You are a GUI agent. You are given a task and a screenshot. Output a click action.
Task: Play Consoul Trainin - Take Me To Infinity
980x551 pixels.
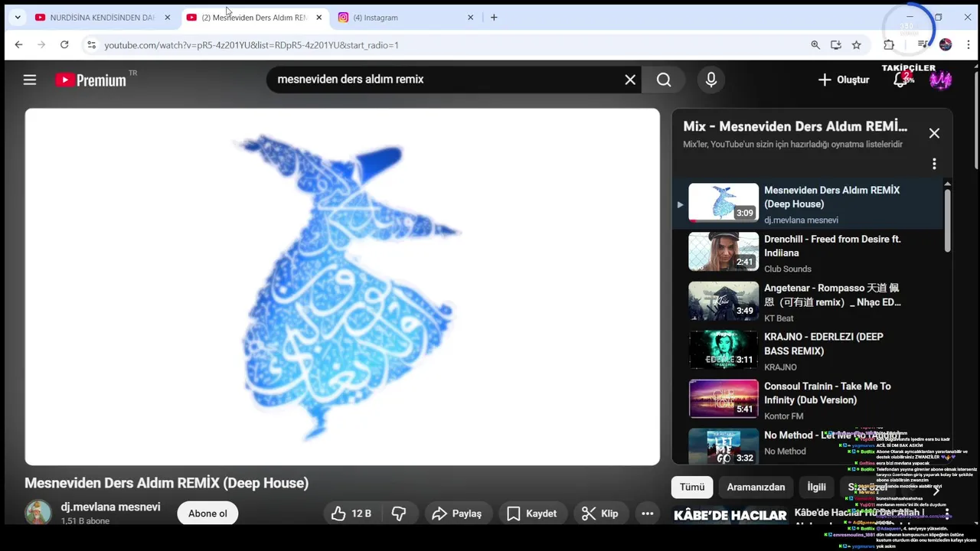[808, 399]
